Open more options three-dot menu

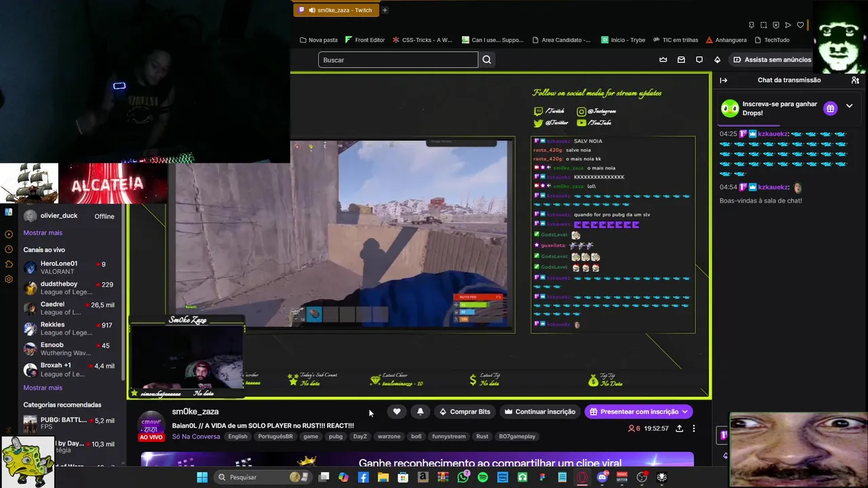[694, 428]
